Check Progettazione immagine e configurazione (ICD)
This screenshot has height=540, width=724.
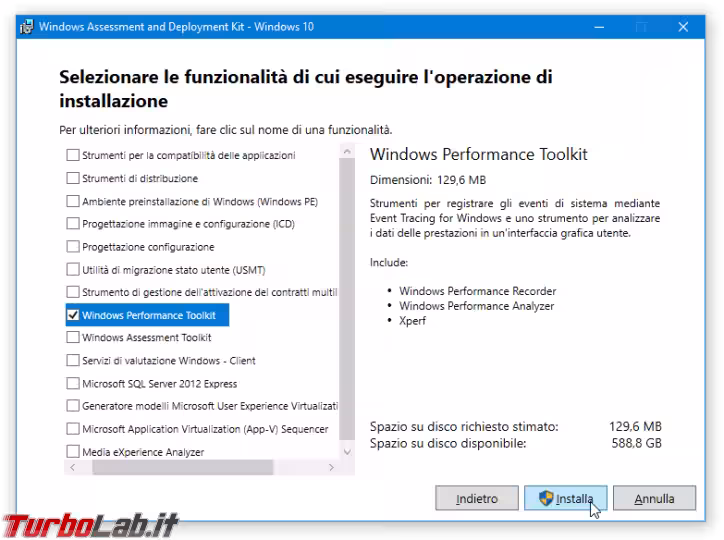pyautogui.click(x=72, y=223)
